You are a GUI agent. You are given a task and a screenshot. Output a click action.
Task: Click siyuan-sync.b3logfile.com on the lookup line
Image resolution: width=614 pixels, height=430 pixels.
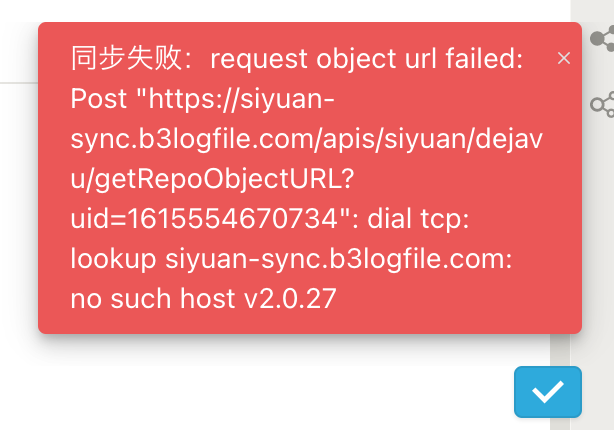tap(339, 259)
